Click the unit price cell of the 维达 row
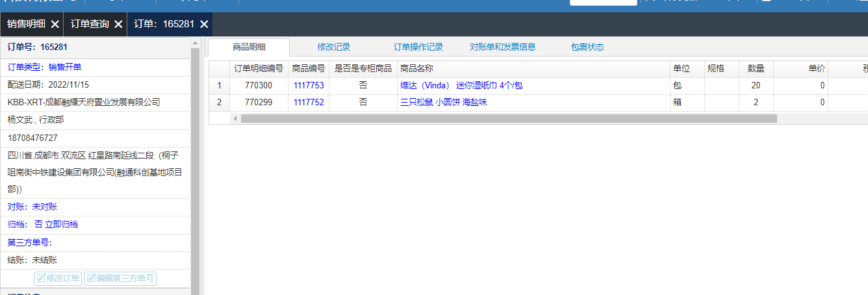This screenshot has width=868, height=295. [x=800, y=85]
